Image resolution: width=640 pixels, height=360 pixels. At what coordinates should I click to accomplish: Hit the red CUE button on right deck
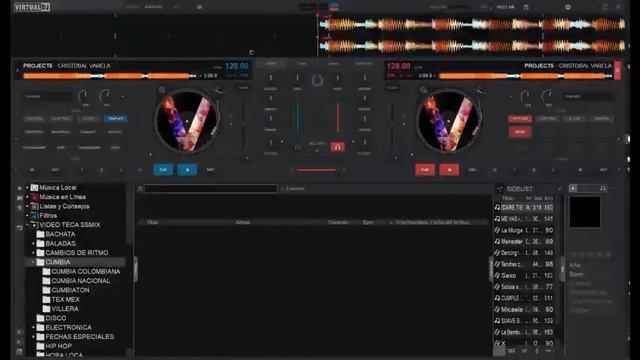click(425, 169)
